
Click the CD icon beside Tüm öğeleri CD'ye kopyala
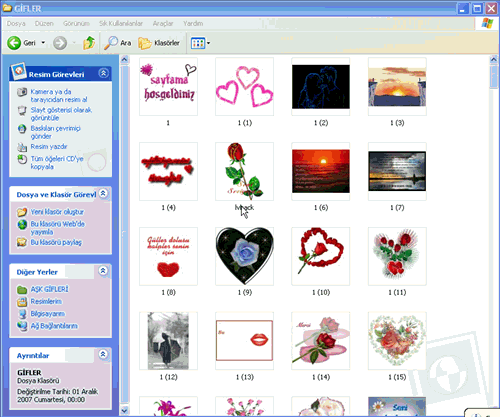[22, 159]
